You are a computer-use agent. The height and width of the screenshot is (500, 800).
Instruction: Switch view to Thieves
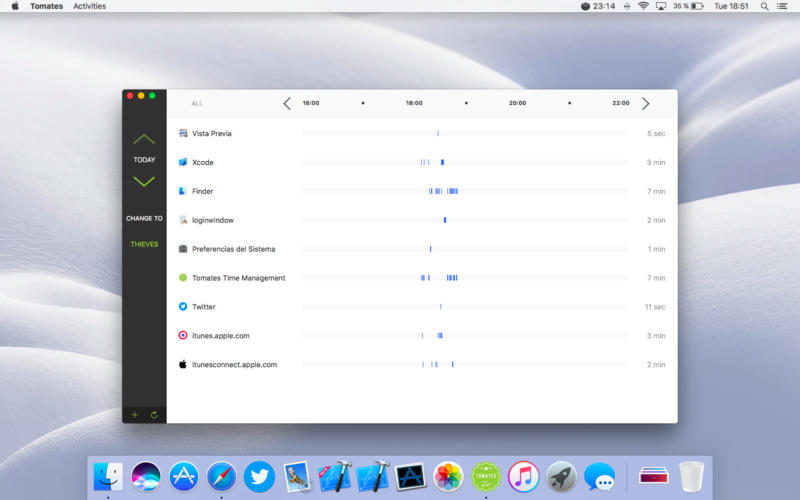click(x=144, y=244)
